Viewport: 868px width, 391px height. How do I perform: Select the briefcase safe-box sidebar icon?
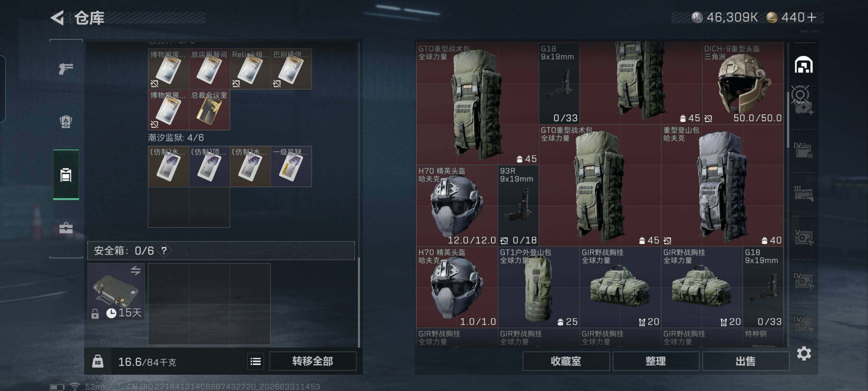[66, 228]
